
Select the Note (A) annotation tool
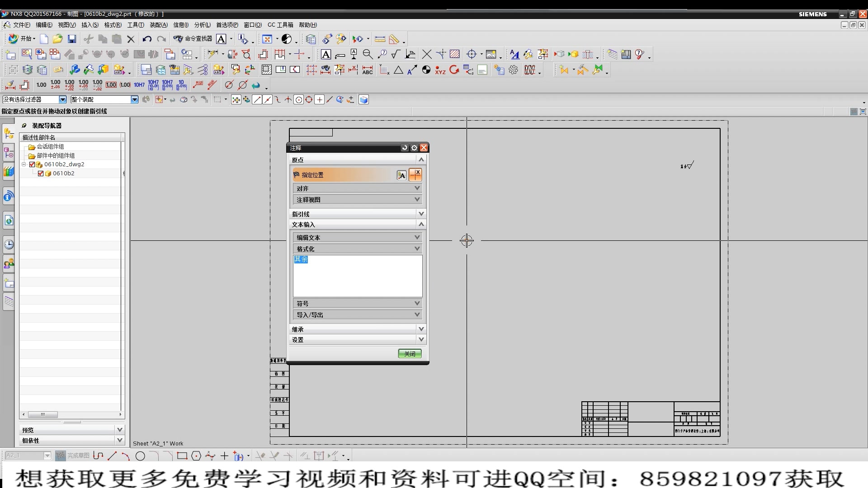click(325, 55)
